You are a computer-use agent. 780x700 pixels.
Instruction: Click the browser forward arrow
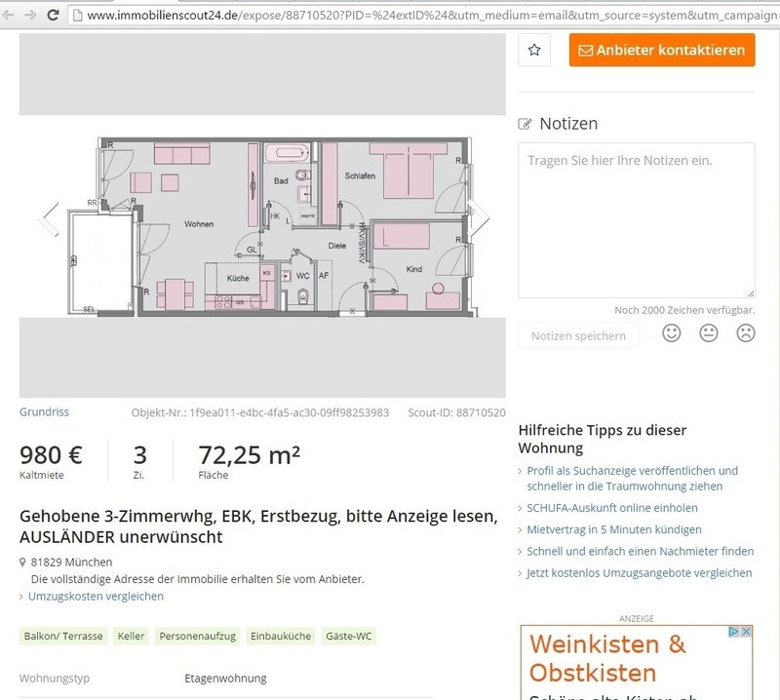[x=29, y=16]
